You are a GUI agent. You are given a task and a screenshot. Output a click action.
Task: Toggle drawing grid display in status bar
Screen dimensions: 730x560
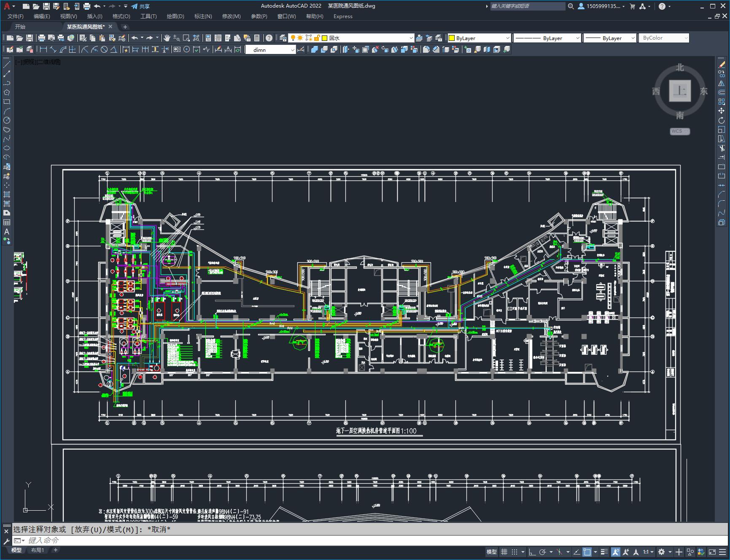click(504, 552)
